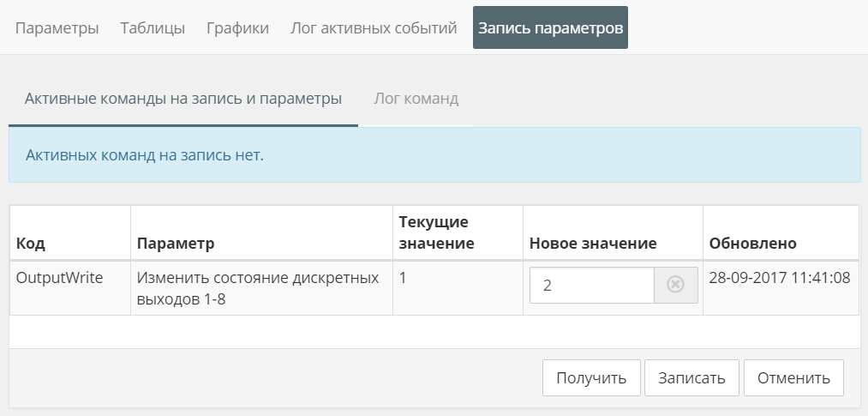The height and width of the screenshot is (416, 868).
Task: Go to the Графики tab
Action: (x=238, y=28)
